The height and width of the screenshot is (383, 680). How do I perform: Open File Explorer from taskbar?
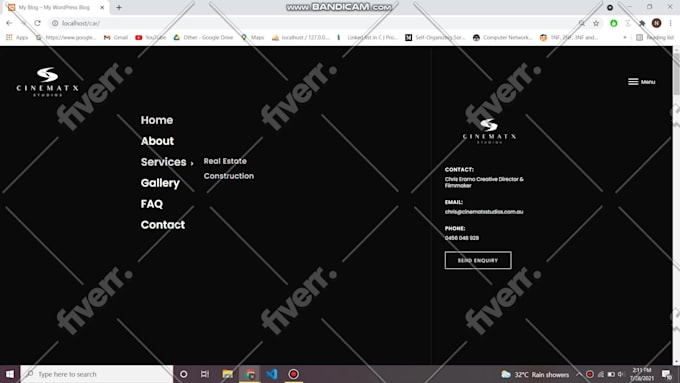[227, 374]
